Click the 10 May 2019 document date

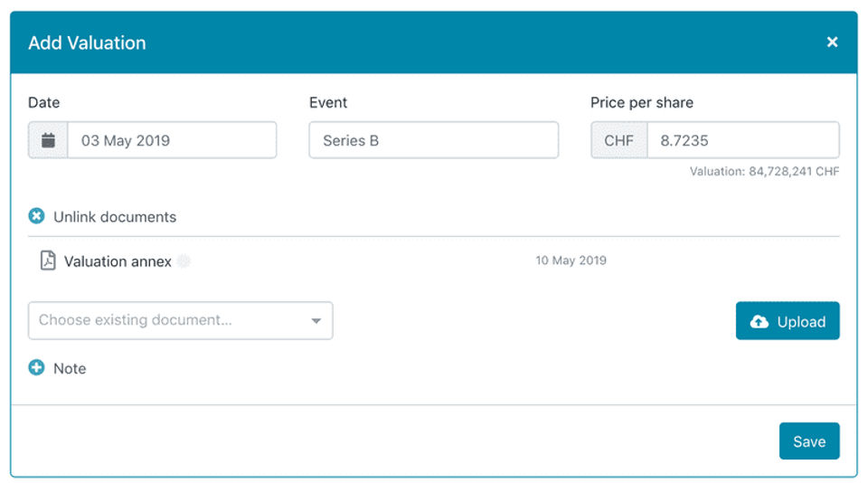coord(571,260)
